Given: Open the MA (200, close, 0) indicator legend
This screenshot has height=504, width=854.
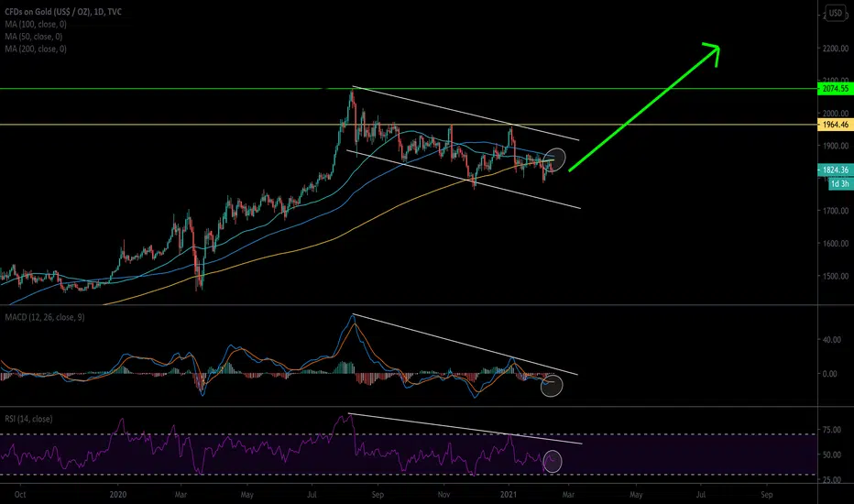Looking at the screenshot, I should (x=36, y=49).
